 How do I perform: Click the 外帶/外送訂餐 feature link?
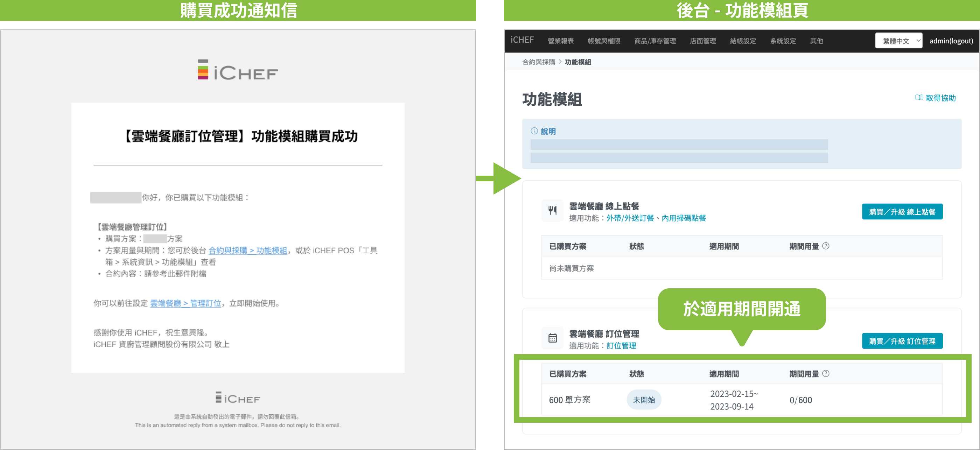(x=630, y=218)
